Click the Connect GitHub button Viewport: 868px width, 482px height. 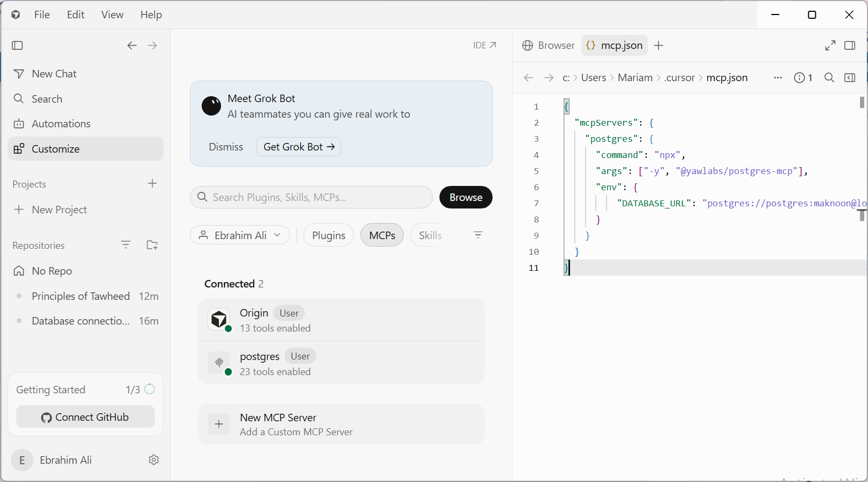(x=86, y=417)
